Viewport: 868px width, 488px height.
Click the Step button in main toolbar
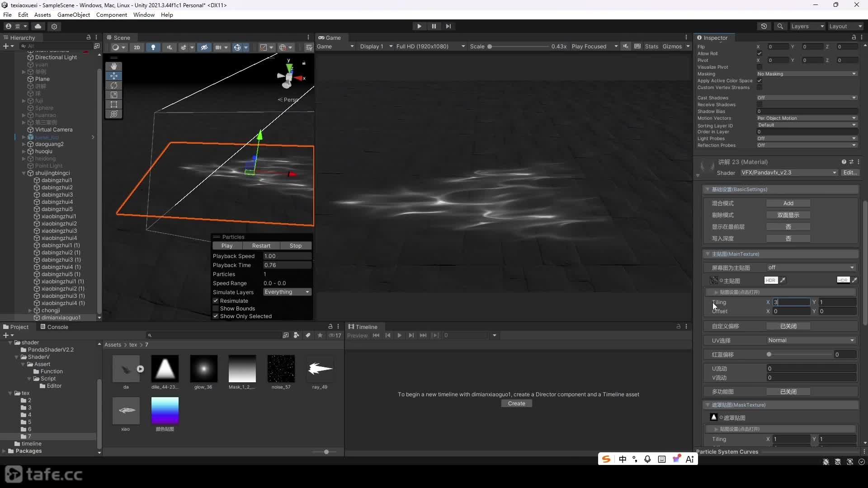[448, 26]
